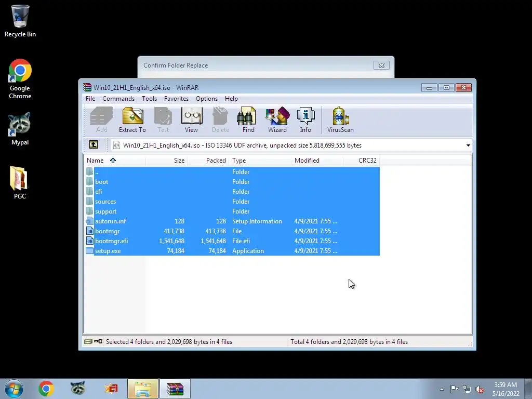
Task: Open the Commands menu
Action: (x=118, y=98)
